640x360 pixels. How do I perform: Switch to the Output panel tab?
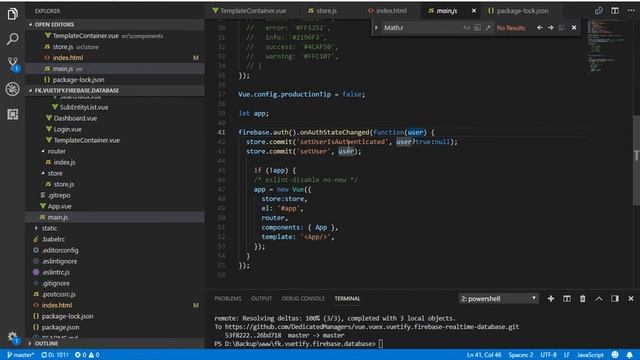click(261, 299)
